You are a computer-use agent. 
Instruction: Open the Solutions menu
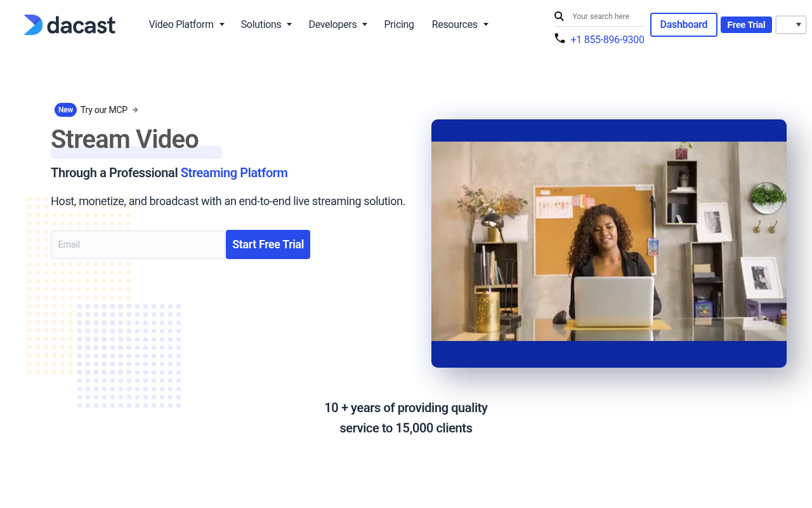point(261,24)
